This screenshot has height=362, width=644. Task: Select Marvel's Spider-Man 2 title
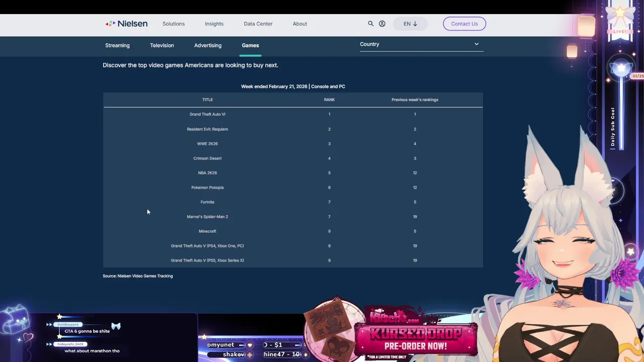[207, 217]
